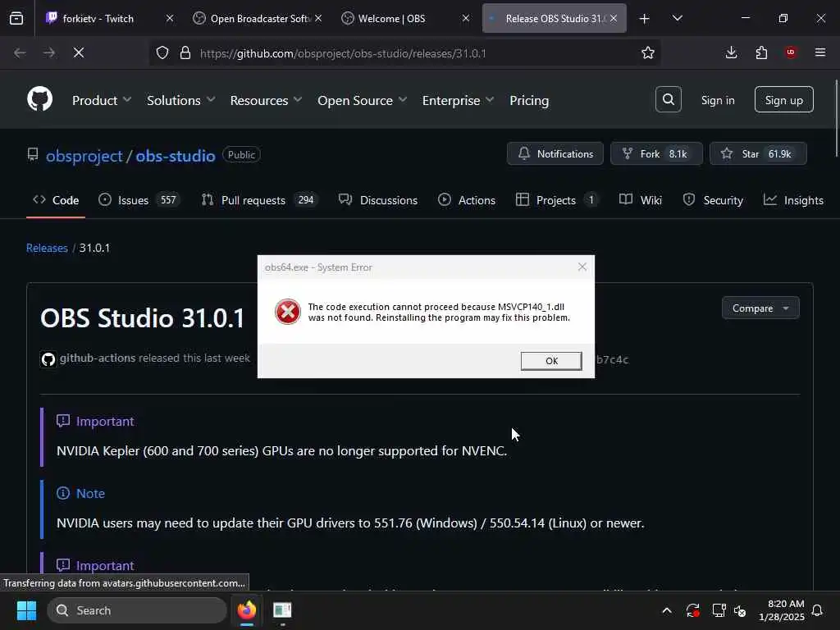Screen dimensions: 840x630
Task: Click OK in the System Error dialog
Action: click(551, 361)
